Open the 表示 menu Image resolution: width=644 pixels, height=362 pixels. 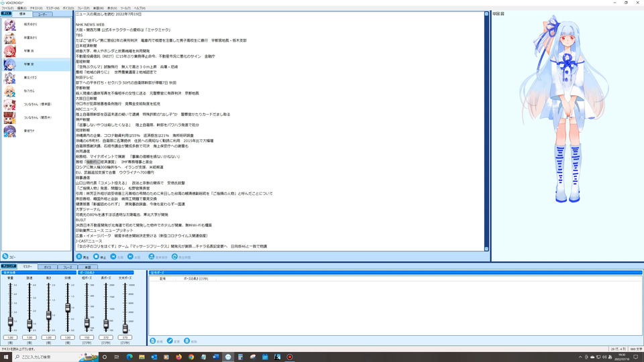(x=112, y=8)
